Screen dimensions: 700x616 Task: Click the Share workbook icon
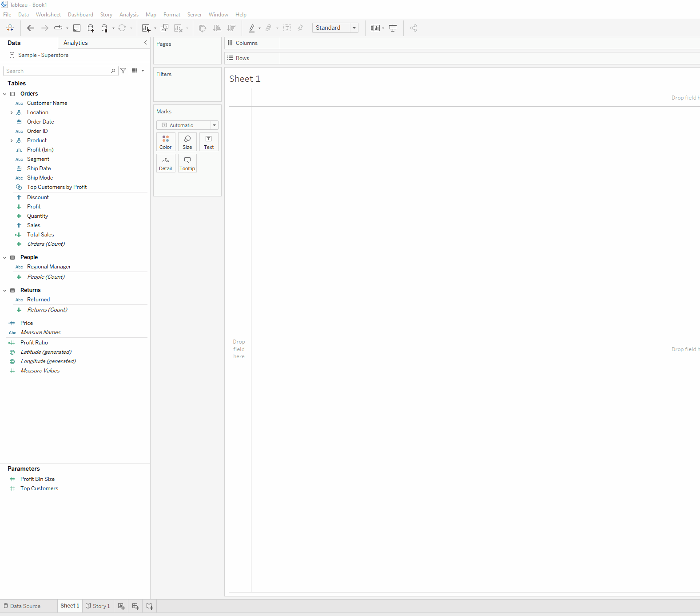coord(414,28)
